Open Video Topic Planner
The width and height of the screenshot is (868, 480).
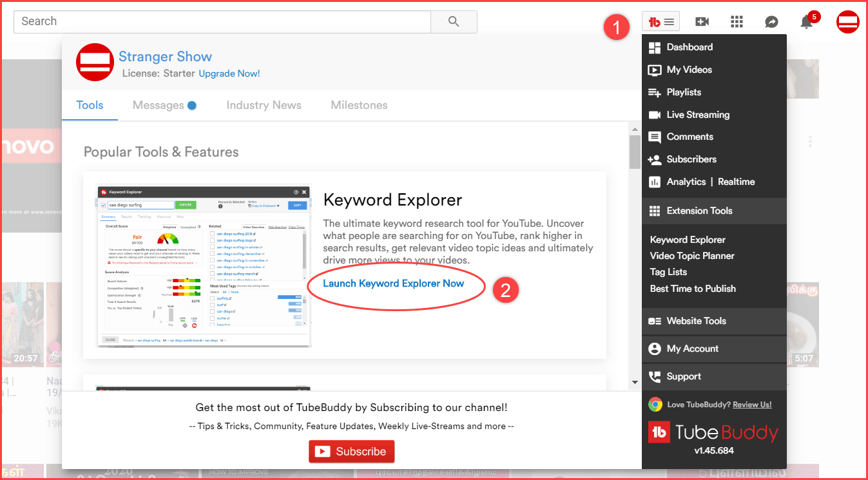click(x=692, y=256)
